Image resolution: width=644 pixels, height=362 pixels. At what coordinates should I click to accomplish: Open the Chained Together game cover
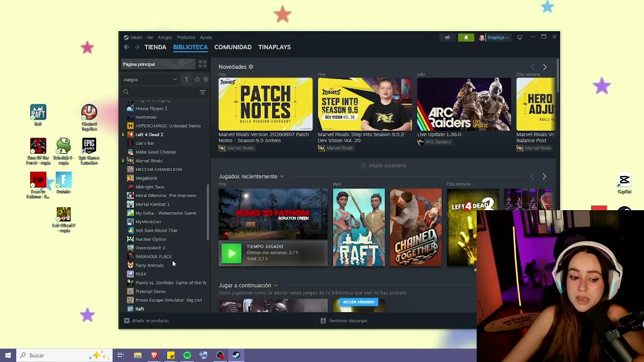(x=416, y=227)
